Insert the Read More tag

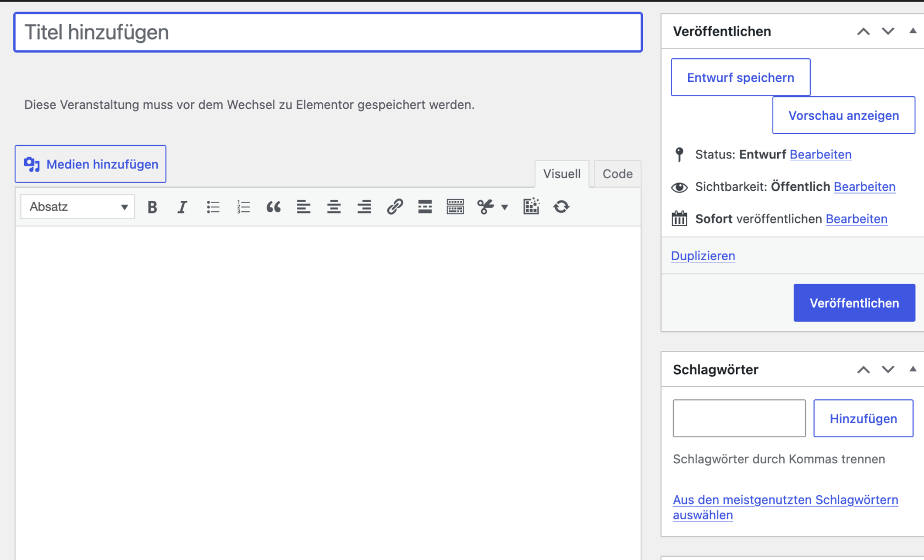point(425,207)
